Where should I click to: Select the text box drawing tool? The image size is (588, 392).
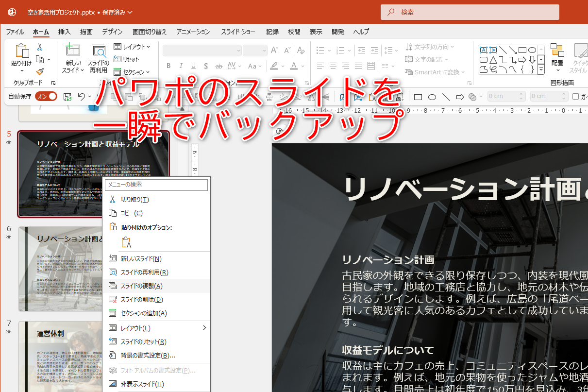pos(484,49)
